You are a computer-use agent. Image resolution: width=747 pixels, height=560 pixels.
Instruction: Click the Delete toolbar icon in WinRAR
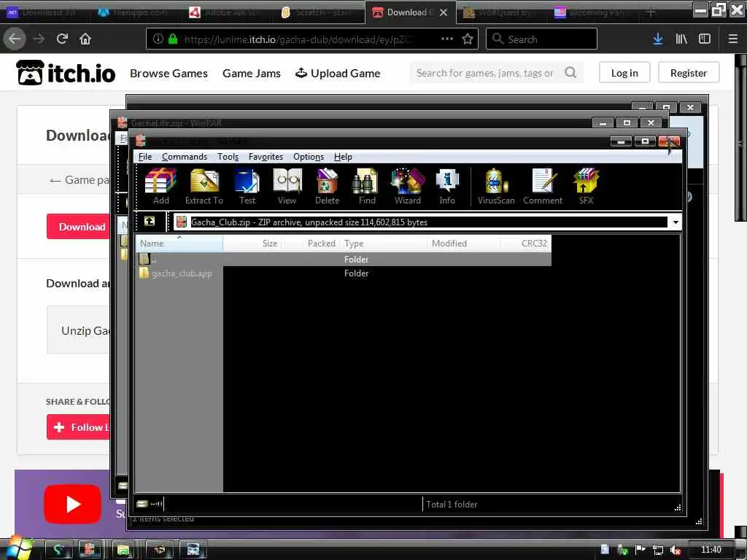coord(327,186)
